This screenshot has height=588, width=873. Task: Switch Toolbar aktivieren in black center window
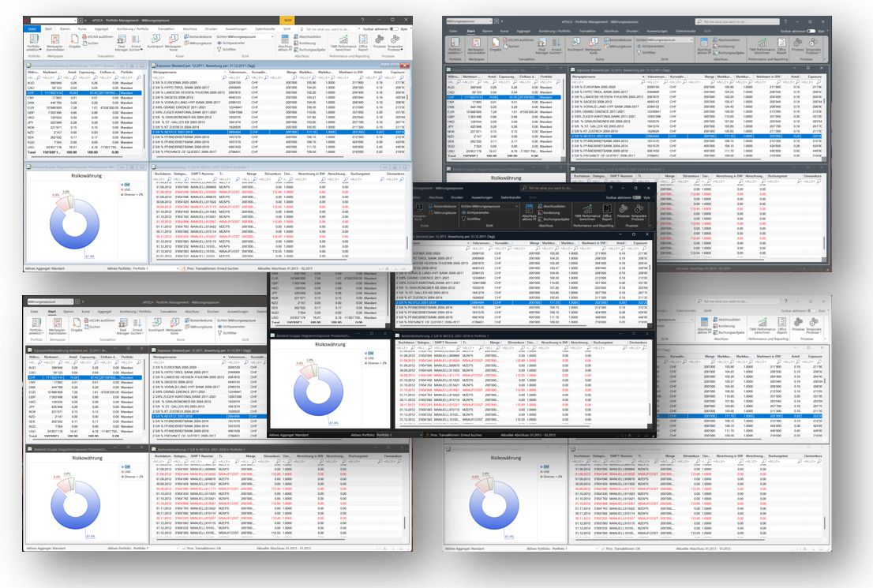point(635,197)
